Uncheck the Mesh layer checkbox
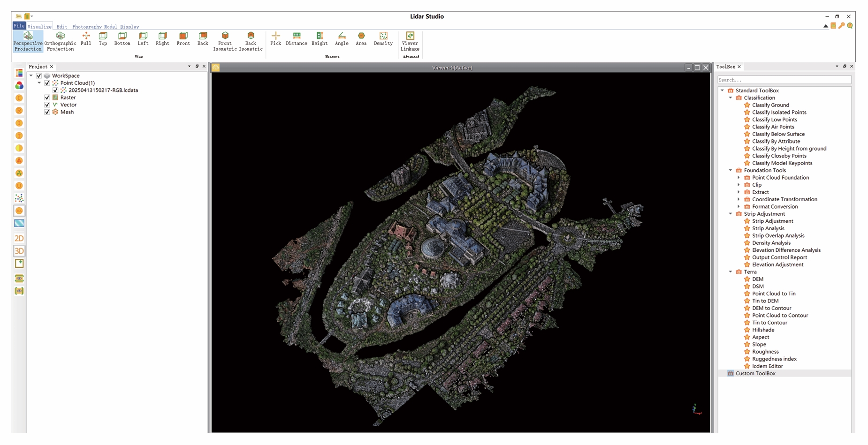 coord(47,112)
